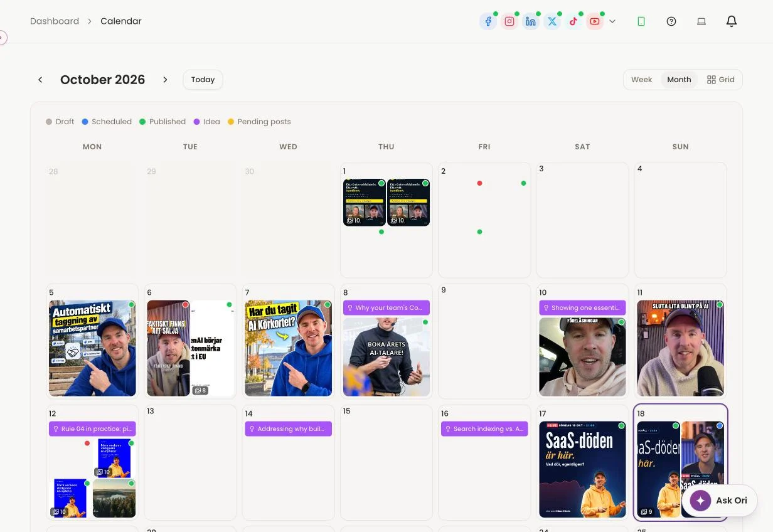Click the Idea legend item
The height and width of the screenshot is (532, 773).
pos(207,122)
